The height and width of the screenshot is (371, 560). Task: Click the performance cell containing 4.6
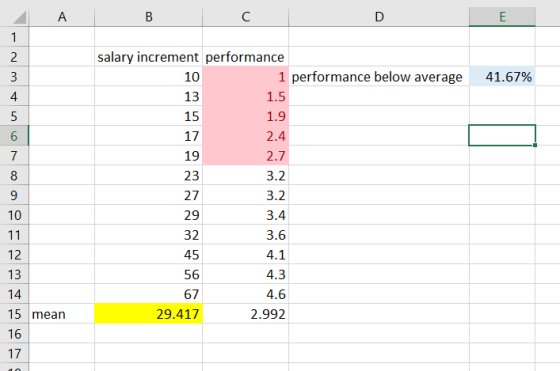click(245, 294)
